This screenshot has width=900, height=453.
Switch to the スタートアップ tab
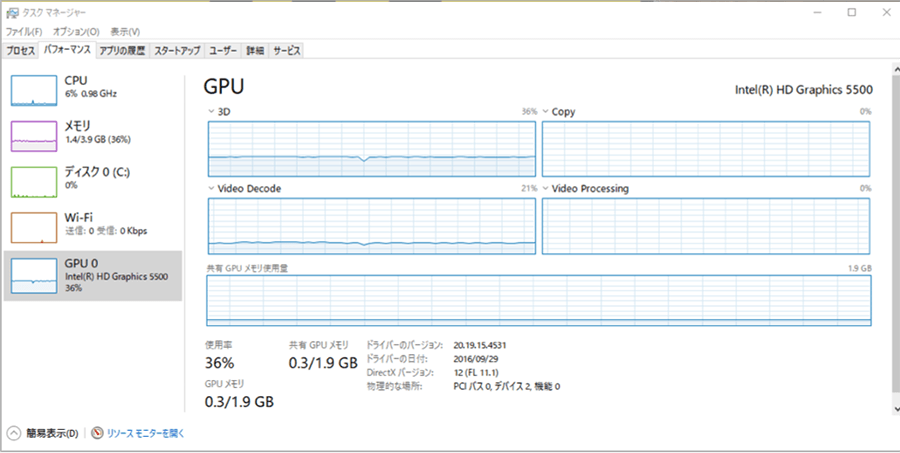[177, 50]
